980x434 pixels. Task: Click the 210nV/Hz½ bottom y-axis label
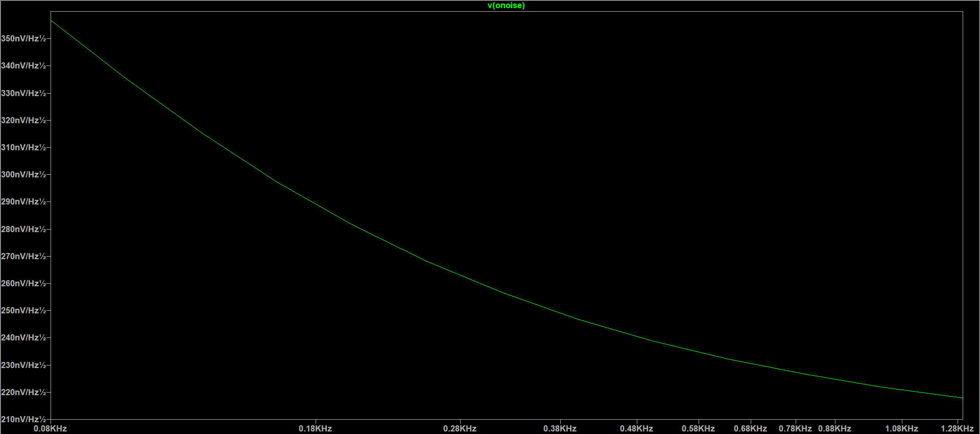23,420
